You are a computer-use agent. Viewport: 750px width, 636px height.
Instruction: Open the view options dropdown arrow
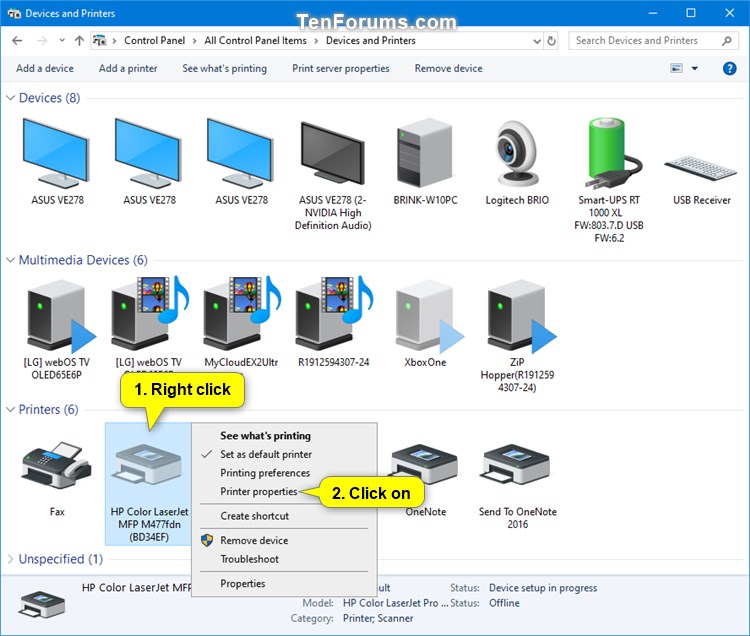click(695, 68)
